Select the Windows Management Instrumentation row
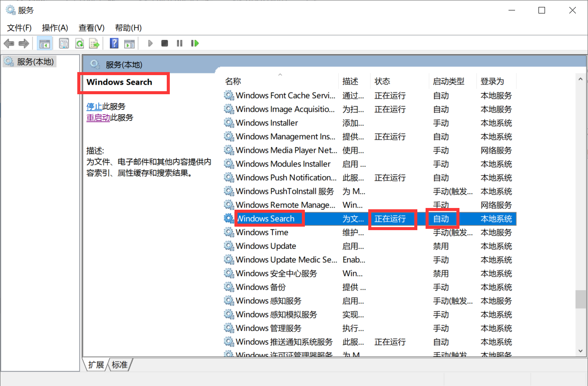The image size is (588, 386). click(370, 137)
